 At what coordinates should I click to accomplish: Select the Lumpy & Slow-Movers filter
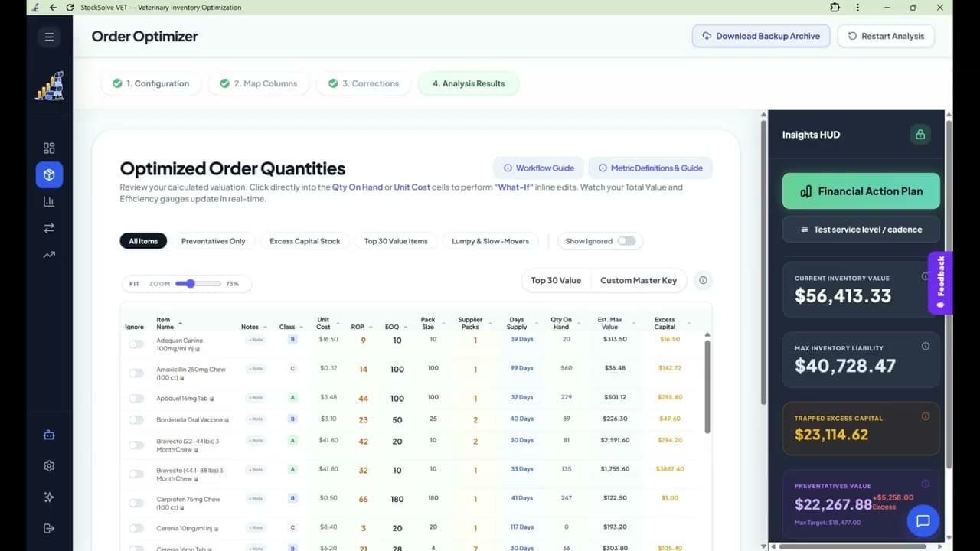pos(490,241)
